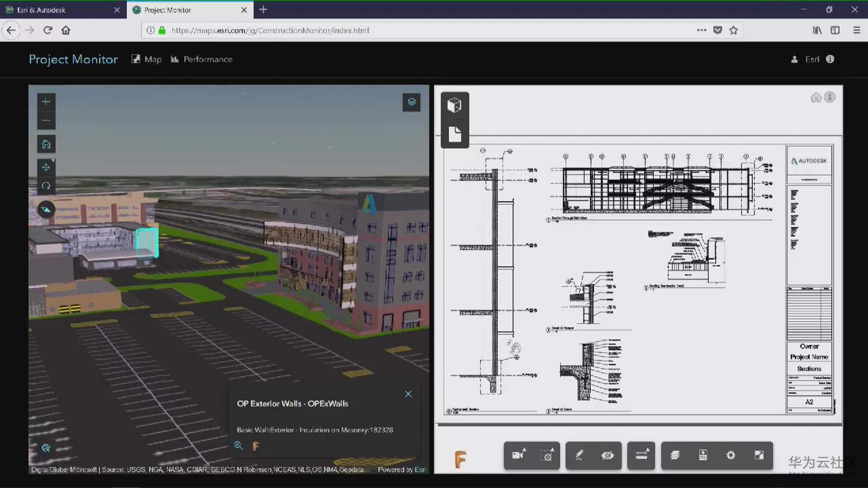Toggle the browser sidebar

pos(835,30)
